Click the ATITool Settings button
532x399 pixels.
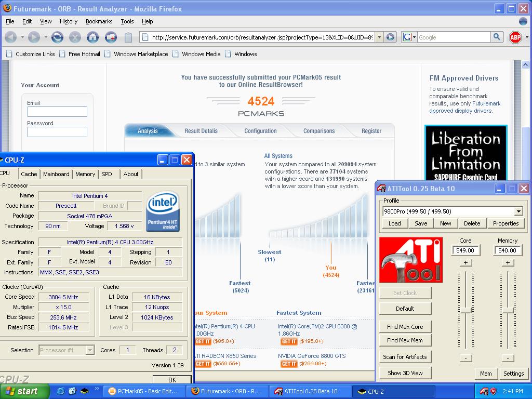point(513,373)
